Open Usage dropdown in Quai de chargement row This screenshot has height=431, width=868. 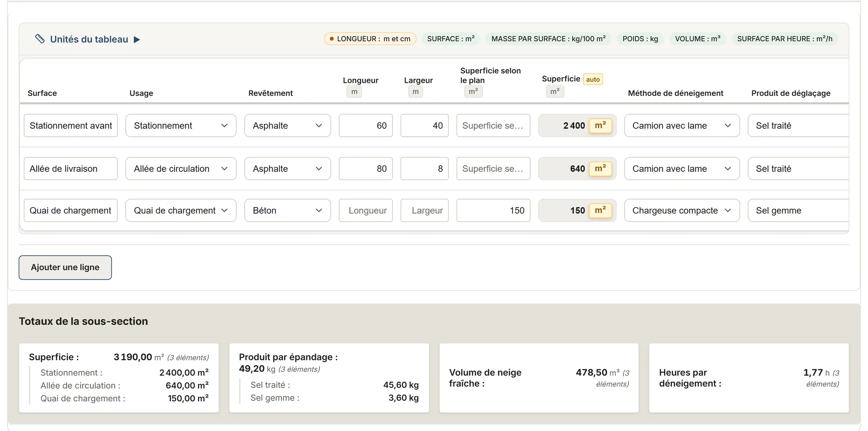point(181,211)
